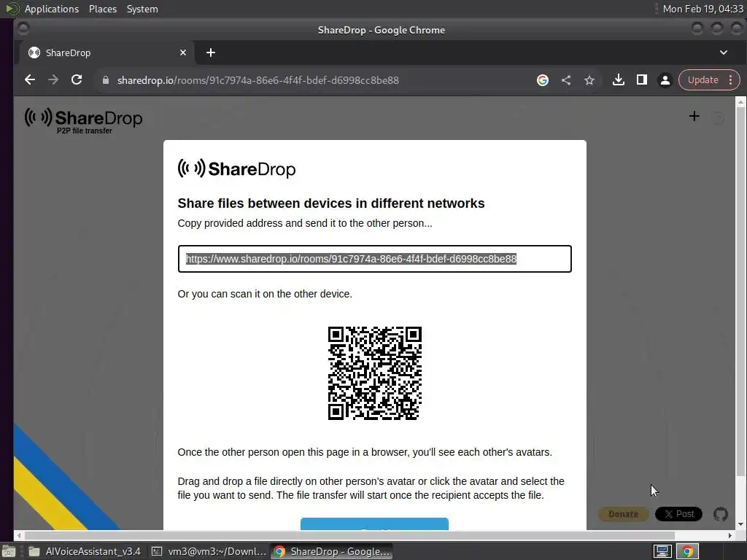747x560 pixels.
Task: Click the Donate button
Action: (623, 514)
